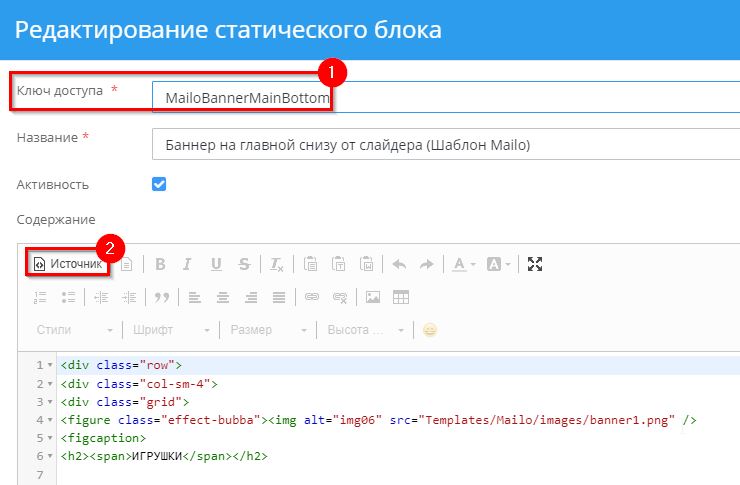Click the block quote icon
Screen dimensions: 740x485
click(159, 297)
